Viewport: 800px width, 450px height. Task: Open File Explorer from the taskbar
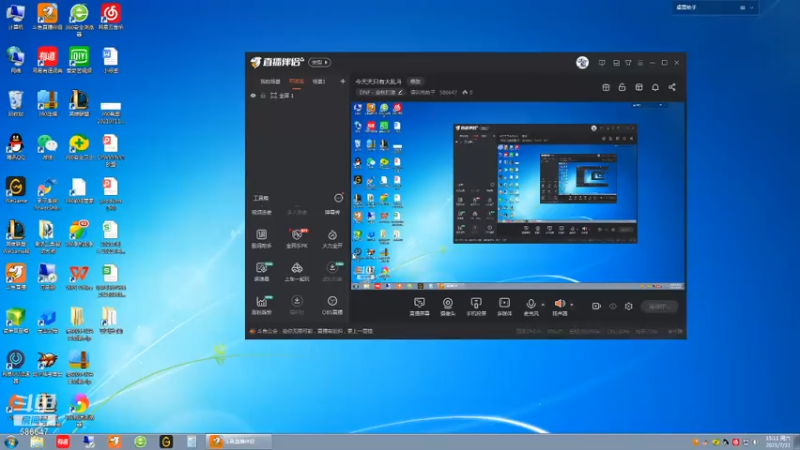pos(37,441)
